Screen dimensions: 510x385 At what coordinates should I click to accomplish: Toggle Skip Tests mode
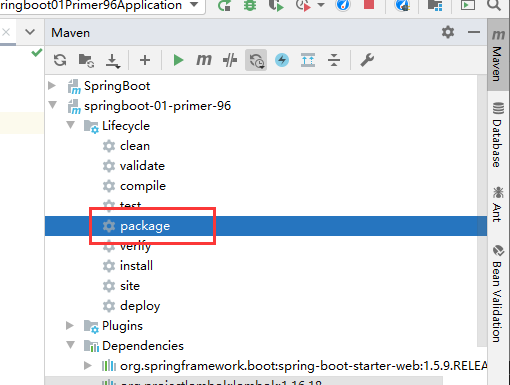tap(230, 60)
